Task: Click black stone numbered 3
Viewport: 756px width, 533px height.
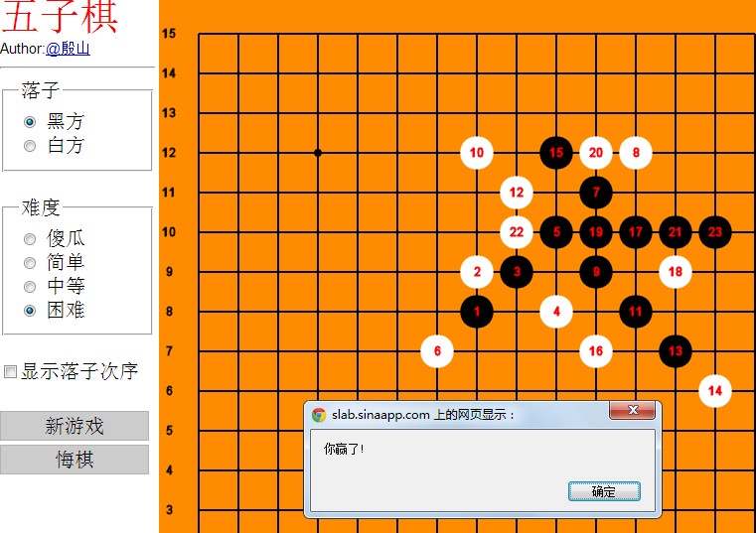Action: click(517, 272)
